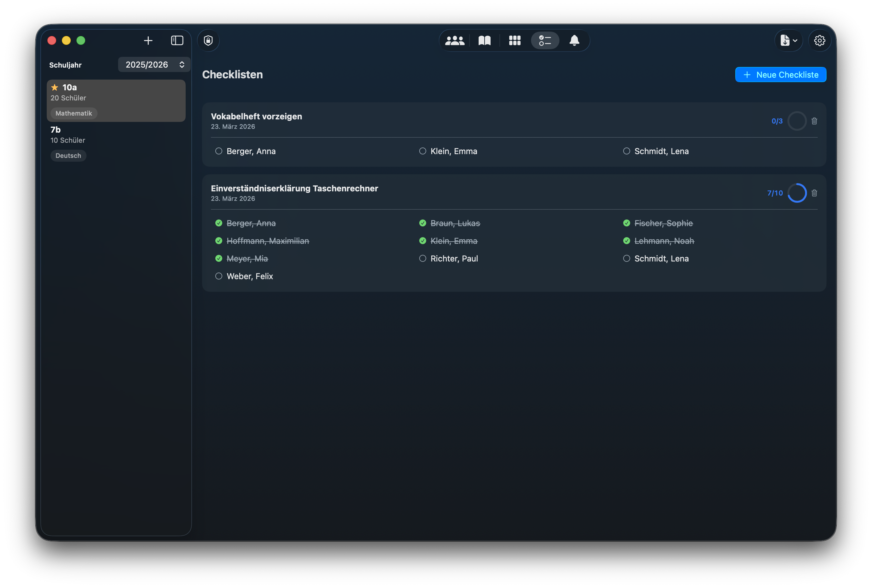Open the class book icon

[x=484, y=40]
